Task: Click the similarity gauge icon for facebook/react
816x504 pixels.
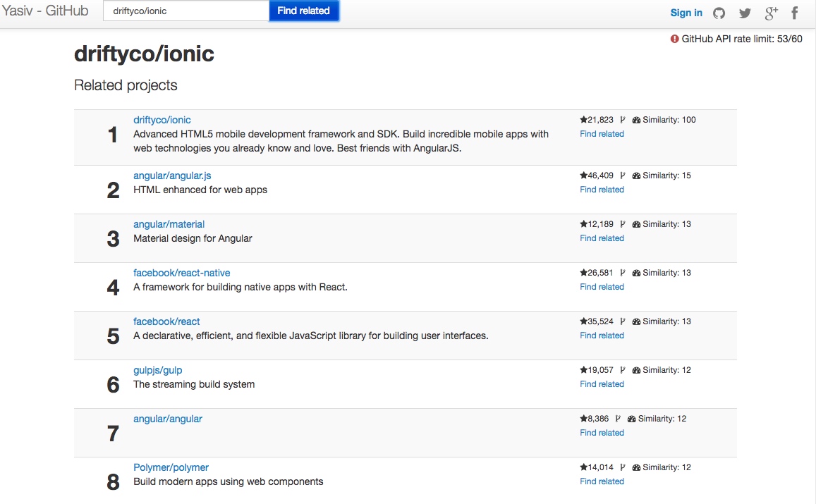Action: click(x=636, y=322)
